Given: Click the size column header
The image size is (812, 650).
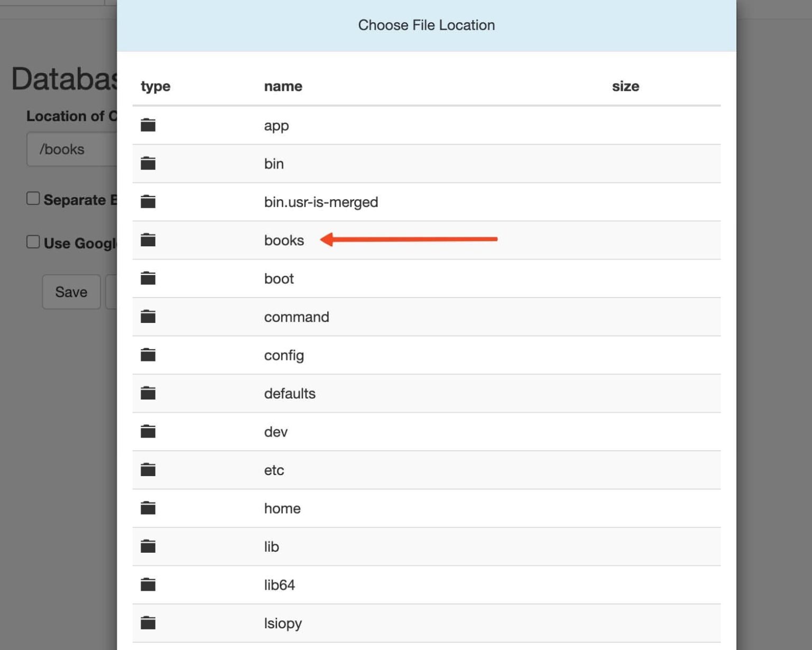Looking at the screenshot, I should point(626,86).
